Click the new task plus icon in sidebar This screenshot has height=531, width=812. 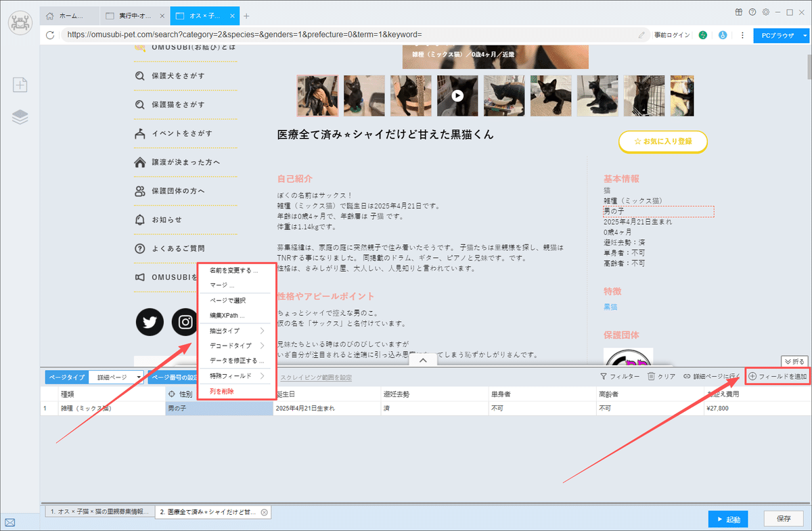click(x=20, y=85)
